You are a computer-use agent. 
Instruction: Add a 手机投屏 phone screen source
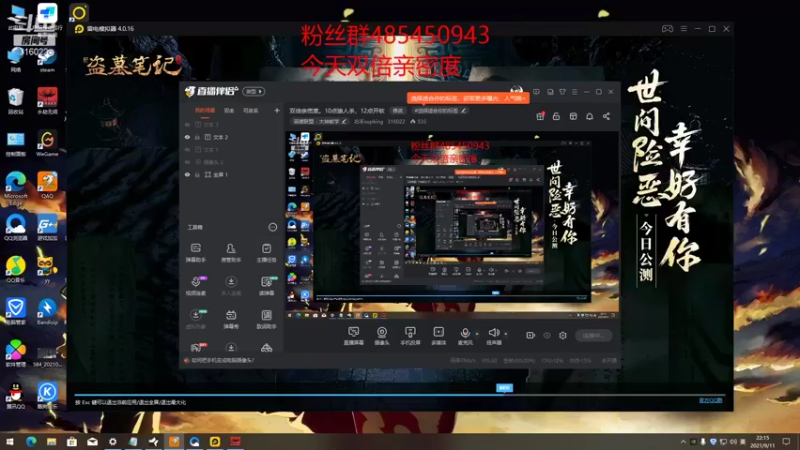[410, 336]
